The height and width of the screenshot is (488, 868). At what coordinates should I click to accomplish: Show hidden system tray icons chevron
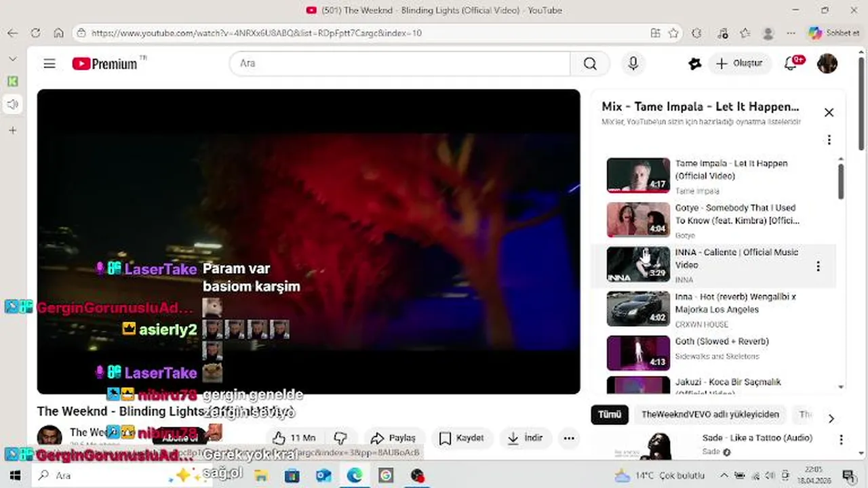click(x=724, y=476)
